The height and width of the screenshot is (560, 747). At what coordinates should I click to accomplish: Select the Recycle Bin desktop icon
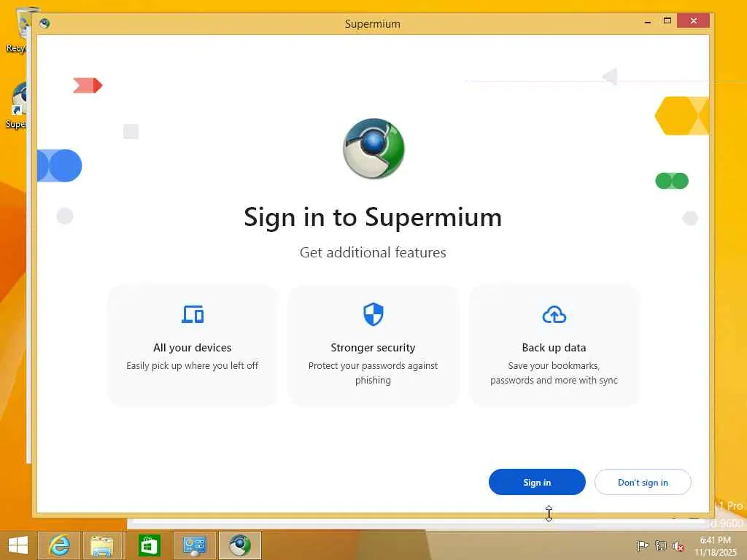19,29
